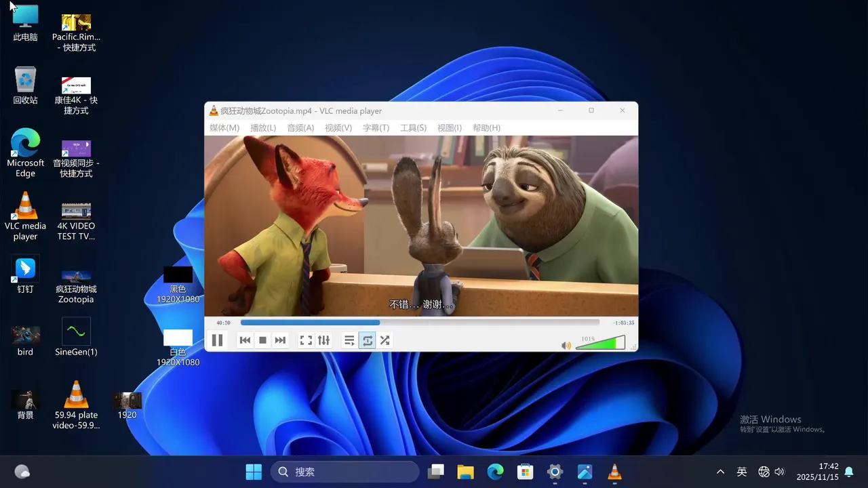Open the 字幕(T) menu
Viewport: 868px width, 488px height.
(x=376, y=127)
